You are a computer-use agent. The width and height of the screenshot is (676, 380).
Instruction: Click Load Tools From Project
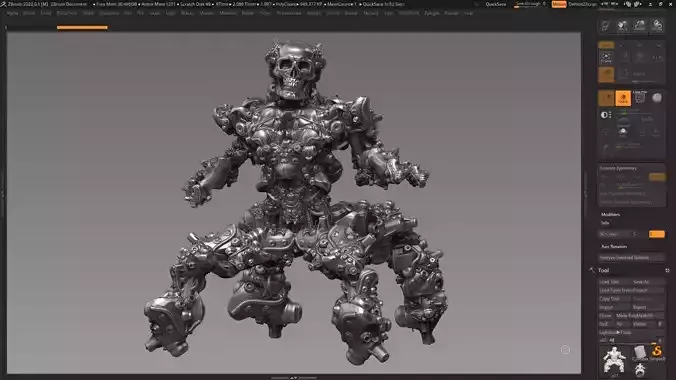(632, 290)
